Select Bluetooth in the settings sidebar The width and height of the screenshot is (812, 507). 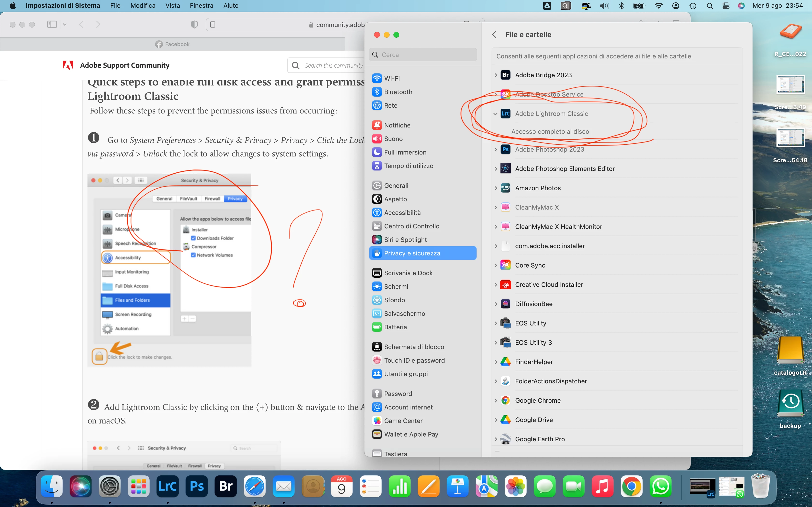coord(398,92)
